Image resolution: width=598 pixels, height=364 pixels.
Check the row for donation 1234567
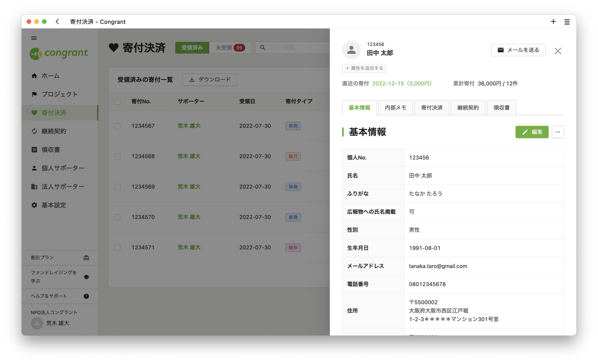pos(118,126)
